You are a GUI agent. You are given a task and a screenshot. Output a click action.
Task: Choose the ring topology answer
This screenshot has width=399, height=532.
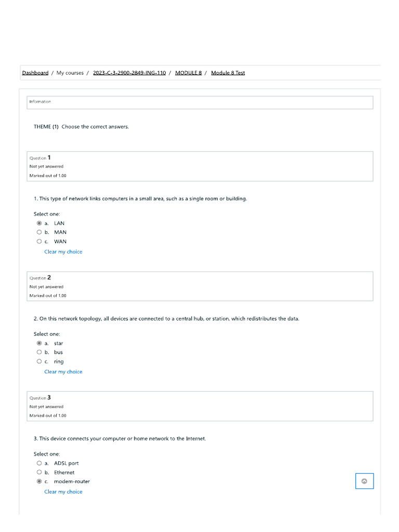coord(39,362)
